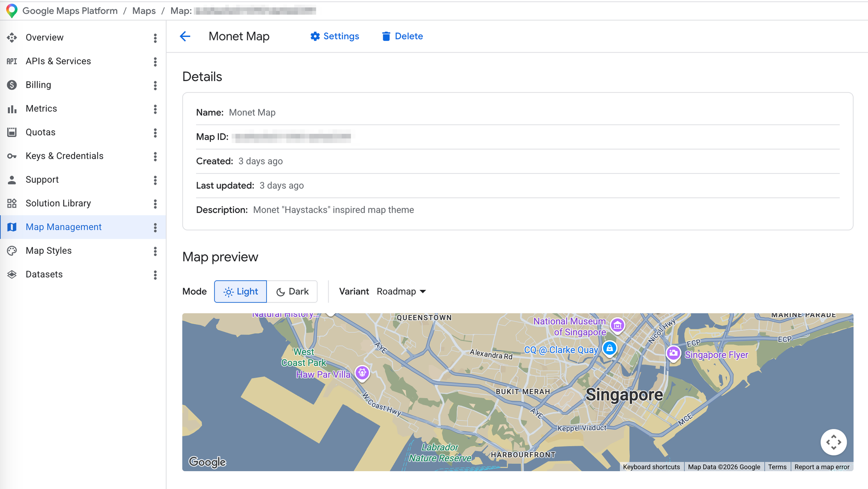Open Keys & Credentials more options menu
The image size is (868, 489).
point(155,156)
